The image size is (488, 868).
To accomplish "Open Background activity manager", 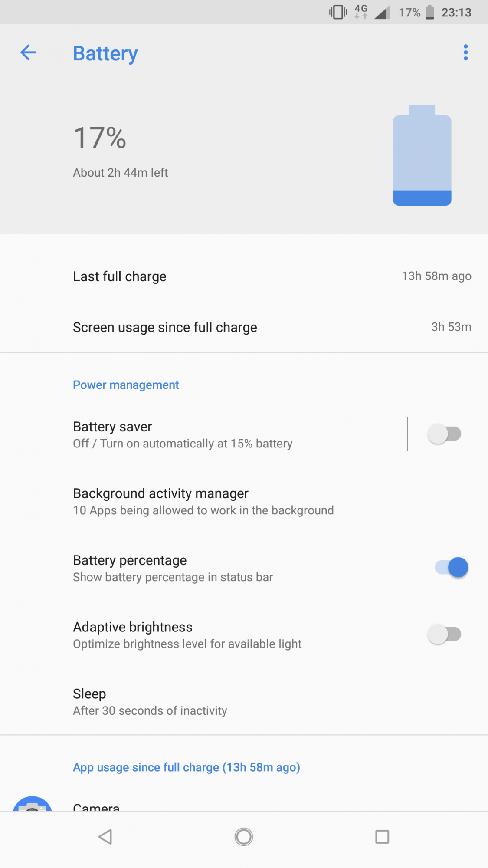I will pos(204,501).
